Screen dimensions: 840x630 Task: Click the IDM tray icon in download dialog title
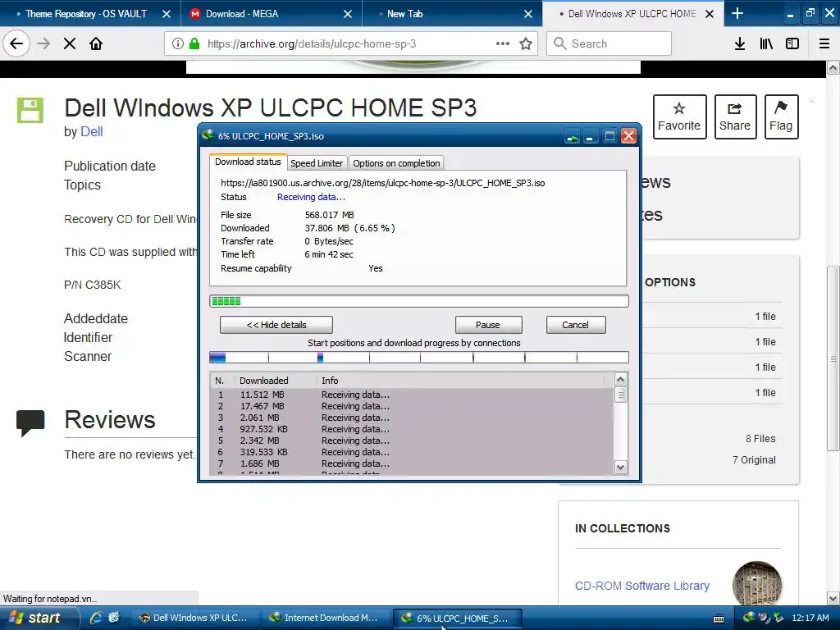(208, 135)
